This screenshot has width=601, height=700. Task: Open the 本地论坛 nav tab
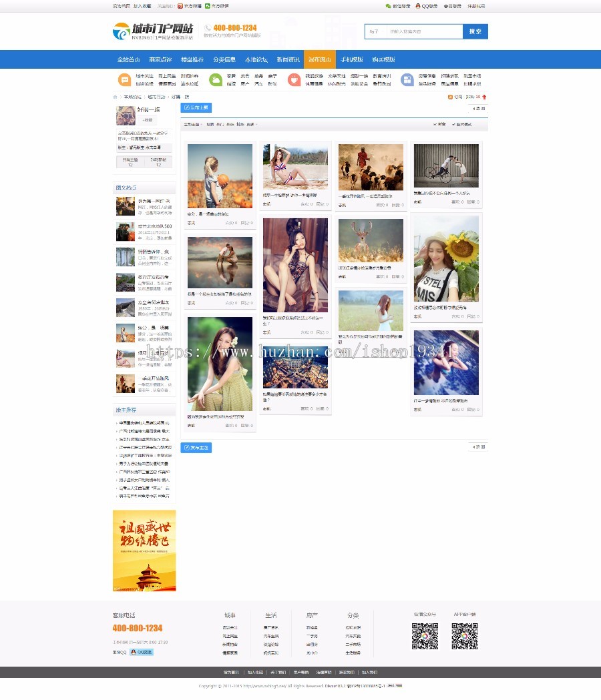coord(256,59)
